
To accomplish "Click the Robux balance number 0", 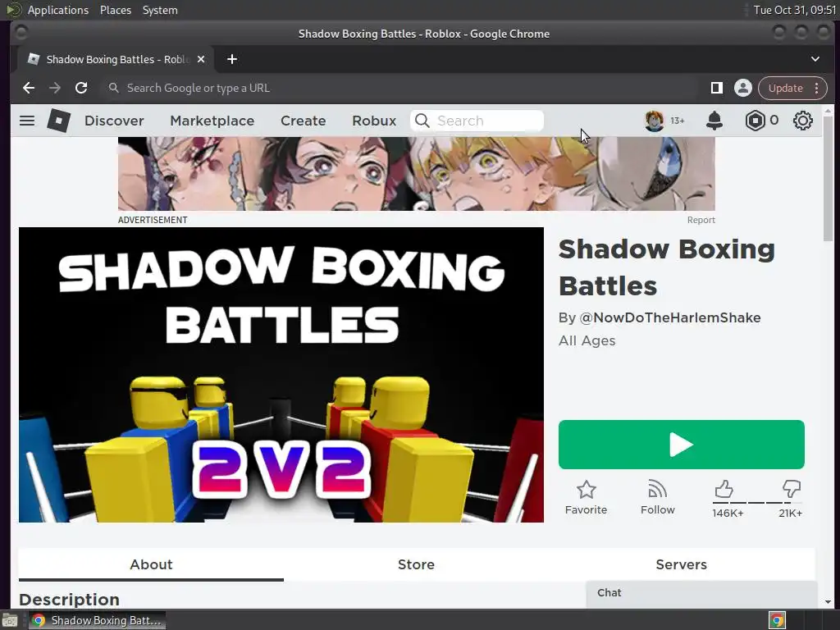I will pos(774,121).
